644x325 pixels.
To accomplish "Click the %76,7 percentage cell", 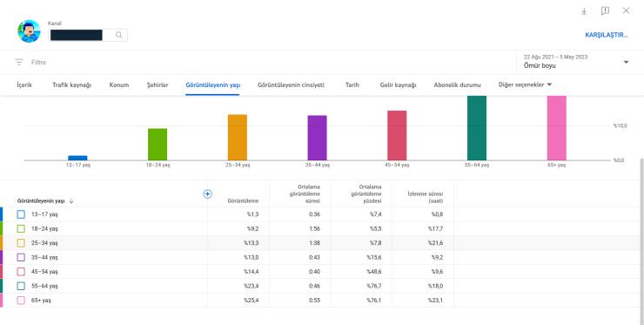I will click(x=374, y=286).
